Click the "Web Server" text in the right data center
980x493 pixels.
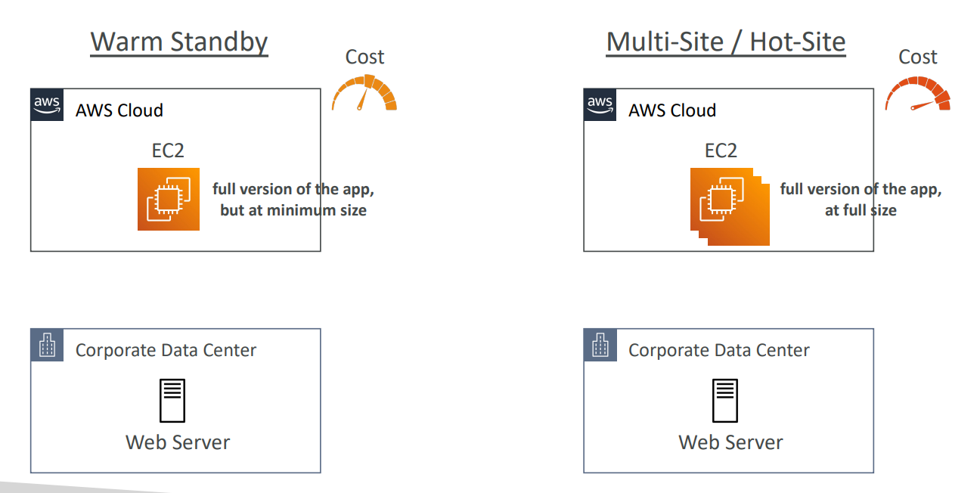[x=730, y=442]
